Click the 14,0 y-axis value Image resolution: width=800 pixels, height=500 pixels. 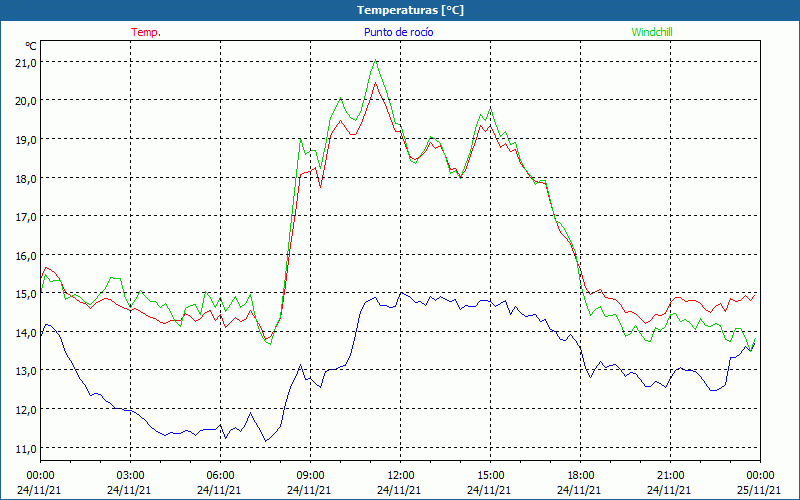[x=27, y=333]
